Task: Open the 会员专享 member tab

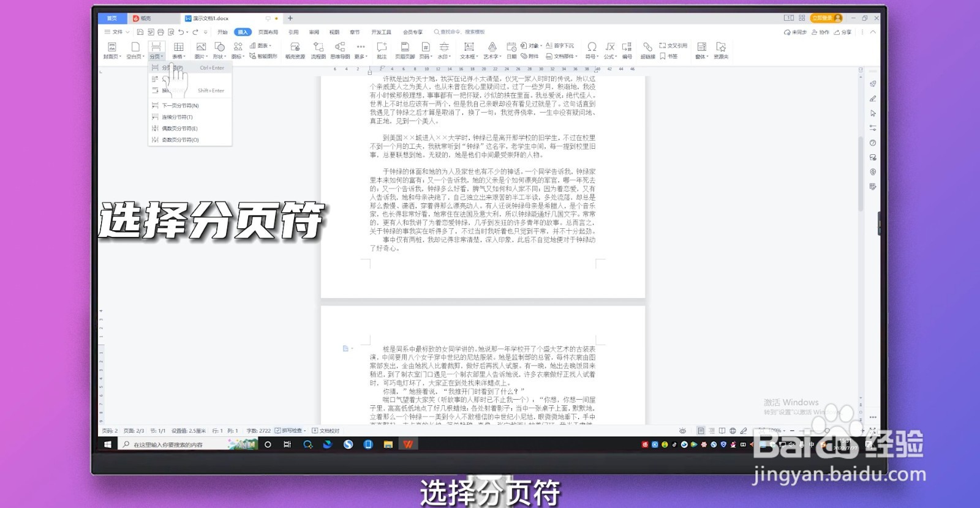Action: (x=412, y=32)
